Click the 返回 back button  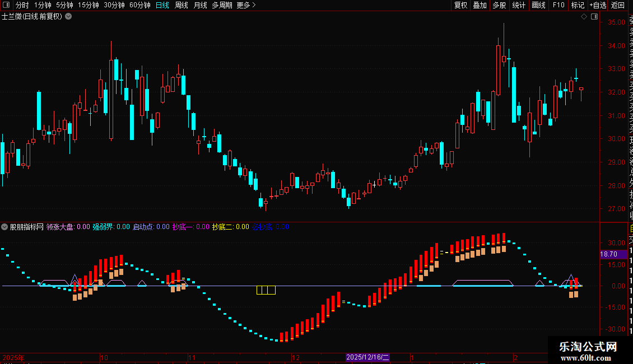pyautogui.click(x=618, y=5)
